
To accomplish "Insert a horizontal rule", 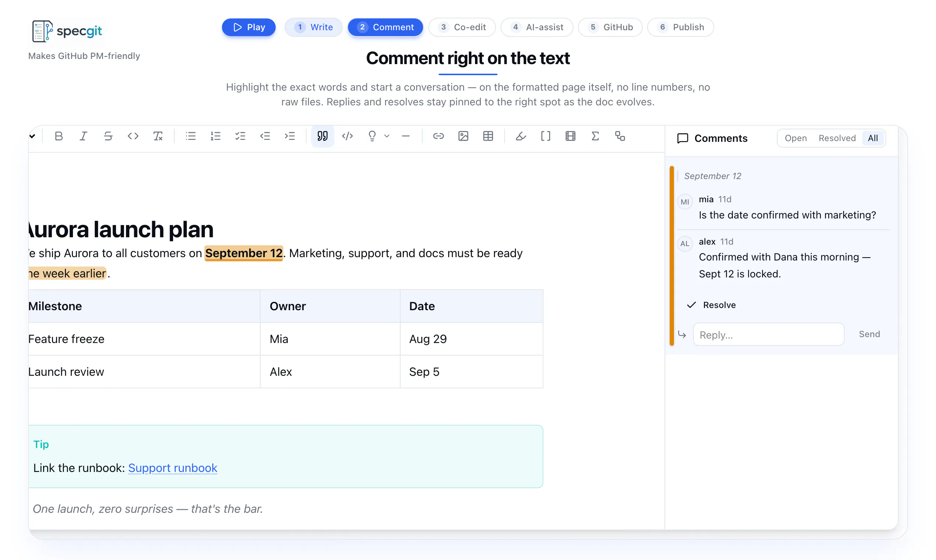I will [406, 136].
